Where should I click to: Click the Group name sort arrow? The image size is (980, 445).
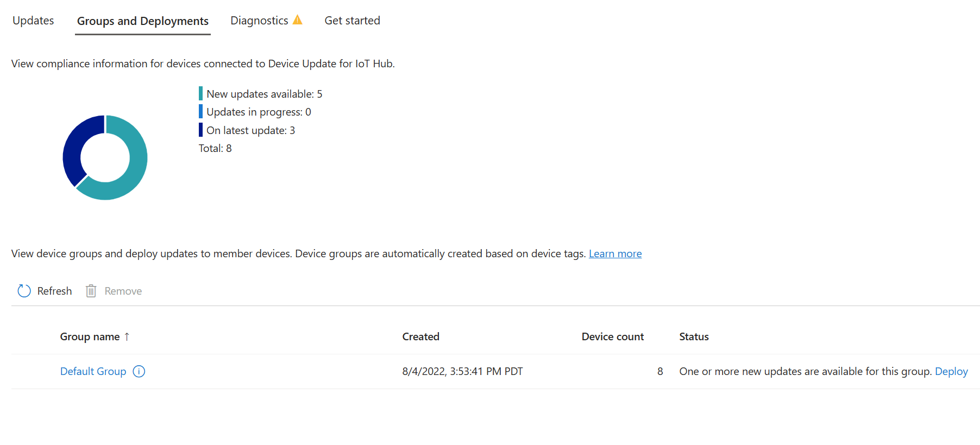(127, 336)
